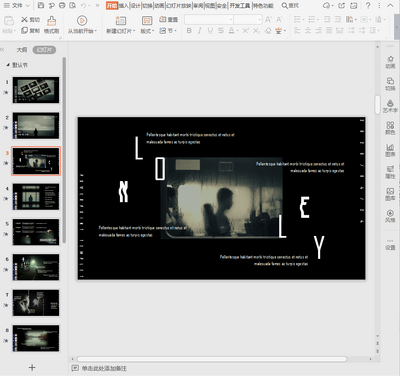Toggle Superscript formatting
400x376 pixels.
(245, 31)
